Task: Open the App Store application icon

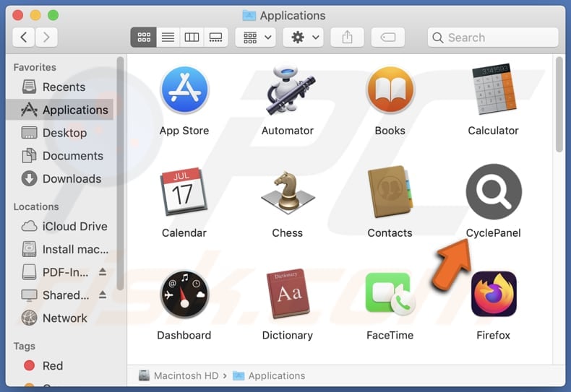Action: [x=184, y=90]
